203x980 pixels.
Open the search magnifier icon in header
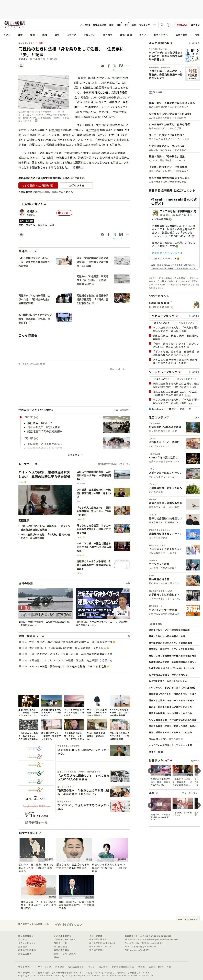click(x=162, y=25)
